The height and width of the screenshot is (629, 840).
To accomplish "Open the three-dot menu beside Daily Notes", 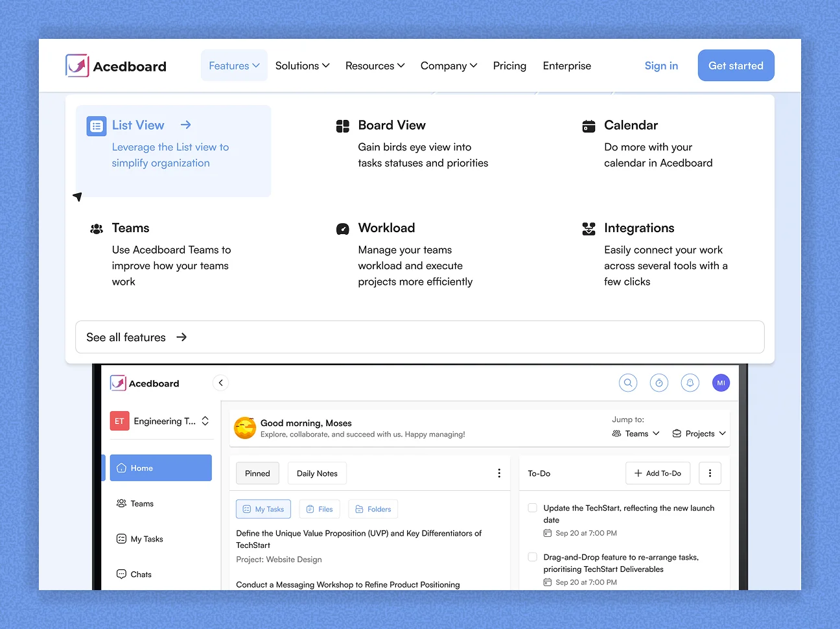I will [498, 473].
